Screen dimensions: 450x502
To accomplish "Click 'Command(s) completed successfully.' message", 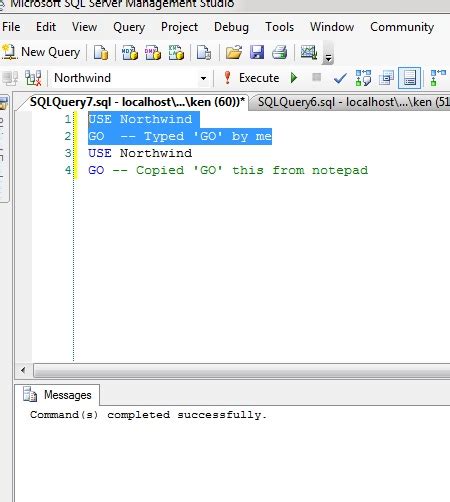I will (148, 415).
